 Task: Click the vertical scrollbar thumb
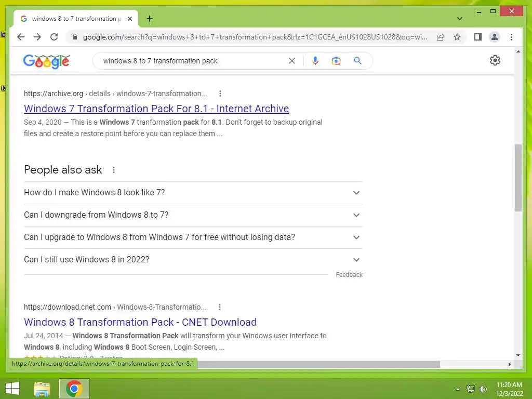coord(518,178)
